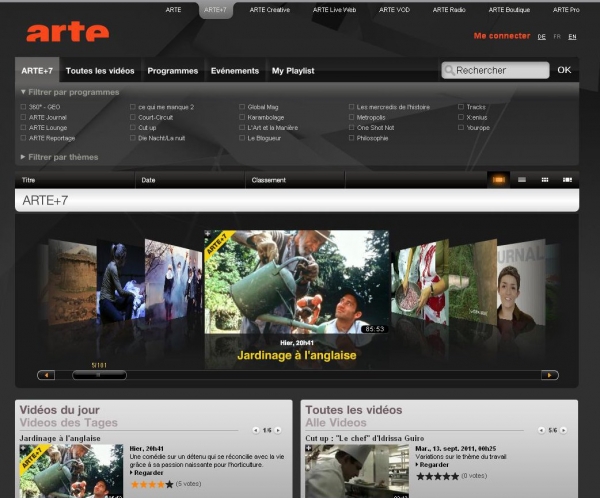
Task: Rate Jardinage à l'anglaise with stars
Action: point(152,484)
